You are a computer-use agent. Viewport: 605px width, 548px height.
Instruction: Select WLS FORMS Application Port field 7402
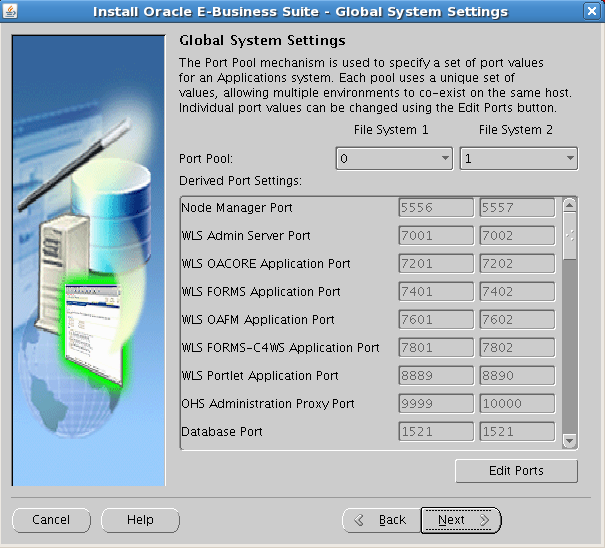[517, 291]
